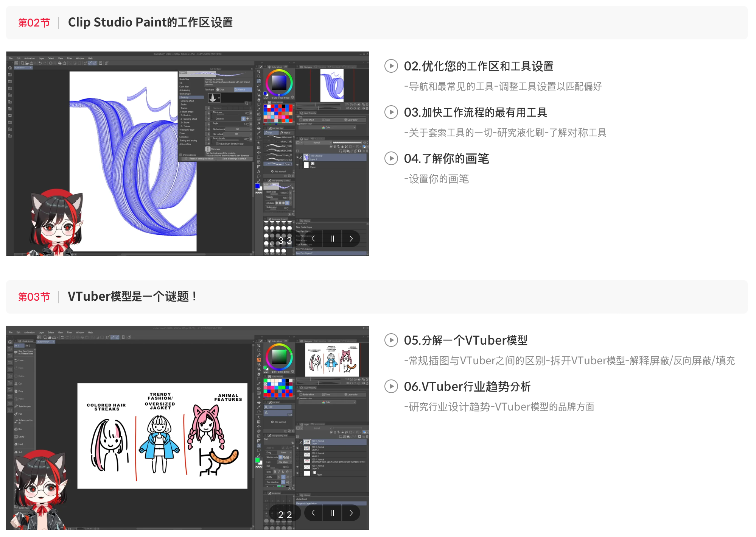
Task: Select 'Brush tip' in upper screenshot settings list
Action: 191,97
